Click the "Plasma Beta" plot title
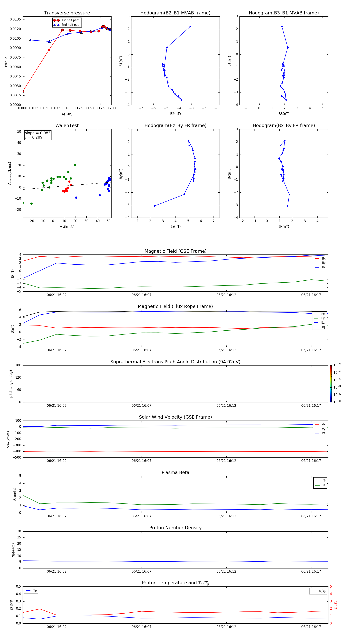This screenshot has height=644, width=351. coord(175,473)
